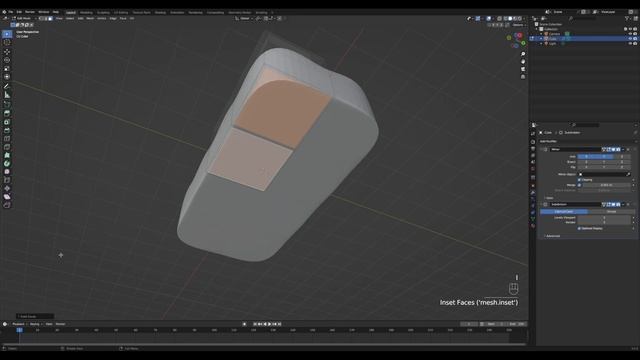Switch to the Shading workspace tab

(x=160, y=13)
